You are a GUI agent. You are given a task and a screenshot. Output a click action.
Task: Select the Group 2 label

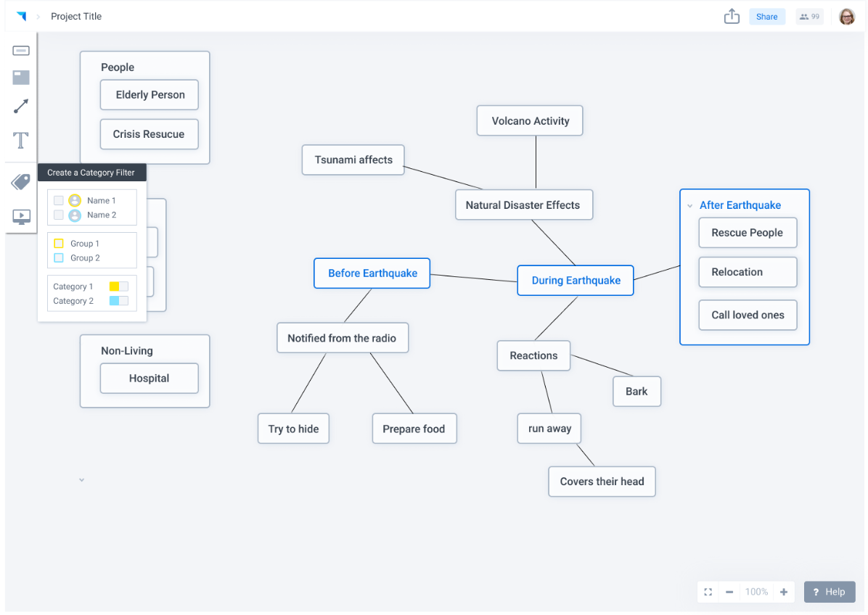85,257
